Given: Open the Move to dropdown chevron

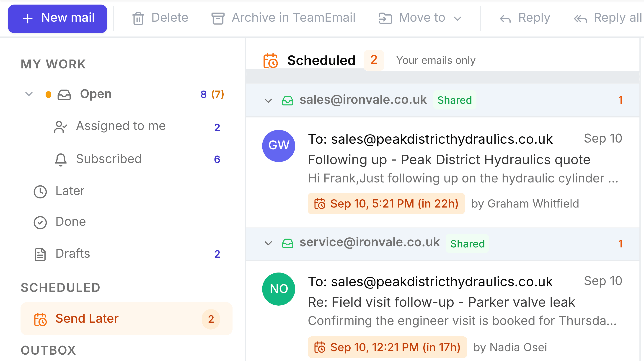Looking at the screenshot, I should [x=458, y=18].
